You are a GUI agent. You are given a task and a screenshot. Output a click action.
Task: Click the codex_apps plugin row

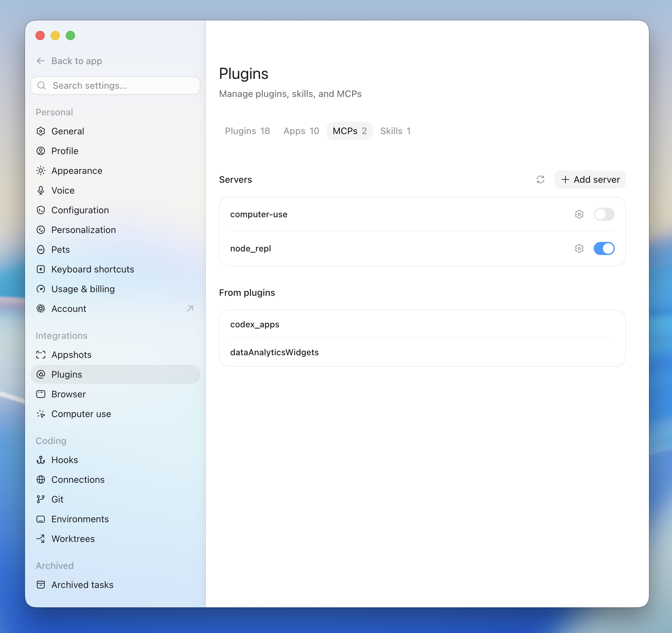[422, 324]
